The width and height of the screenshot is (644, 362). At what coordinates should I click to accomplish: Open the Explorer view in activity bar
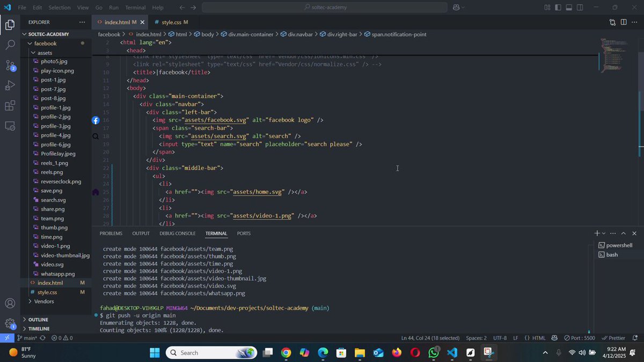(10, 25)
